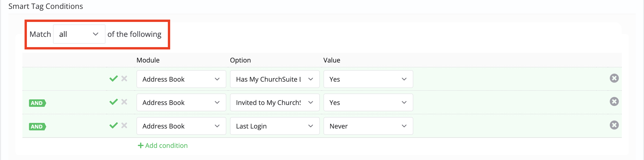
Task: Expand the Has My ChurchSuite option dropdown
Action: tap(274, 79)
